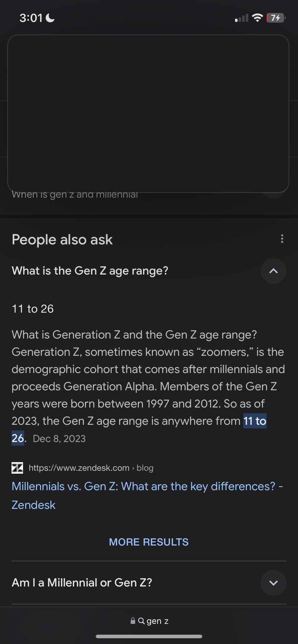This screenshot has width=298, height=644.
Task: Tap the 'Am I a Millennial or Gen Z?' question
Action: pos(82,583)
